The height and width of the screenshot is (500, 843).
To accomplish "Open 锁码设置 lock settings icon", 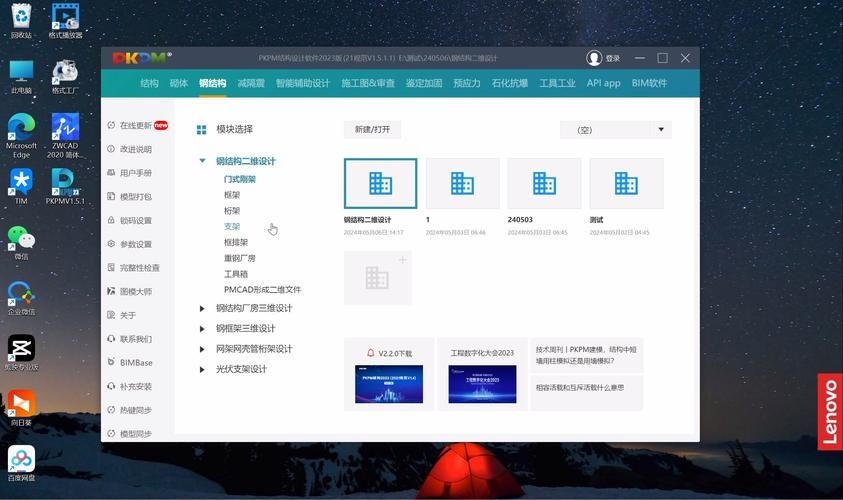I will point(111,221).
